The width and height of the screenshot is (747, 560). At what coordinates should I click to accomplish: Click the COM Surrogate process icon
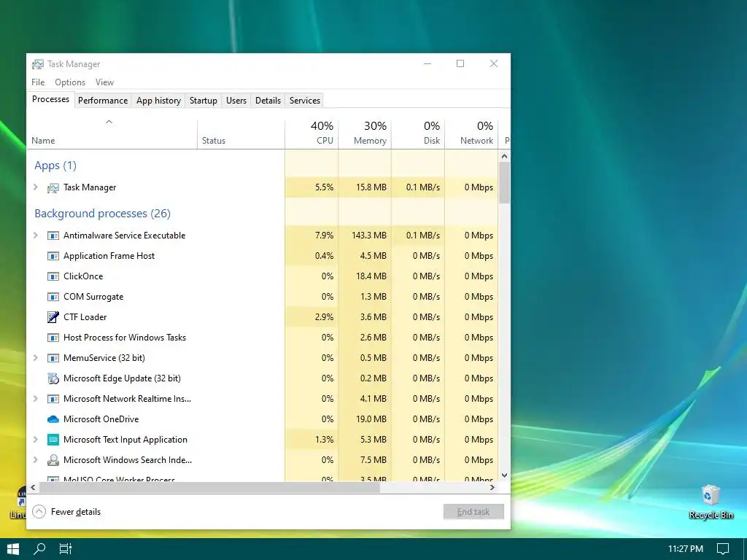point(53,297)
